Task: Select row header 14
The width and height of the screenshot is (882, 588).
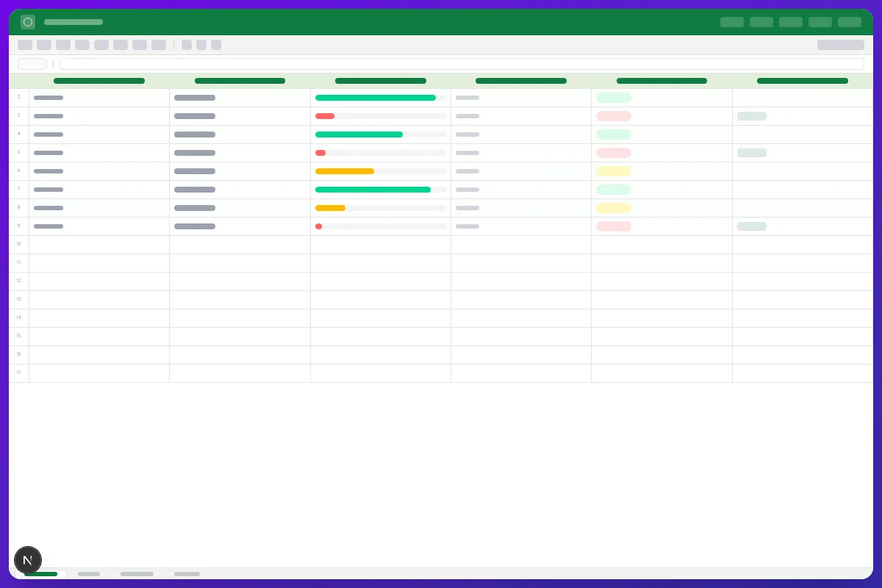Action: tap(19, 318)
